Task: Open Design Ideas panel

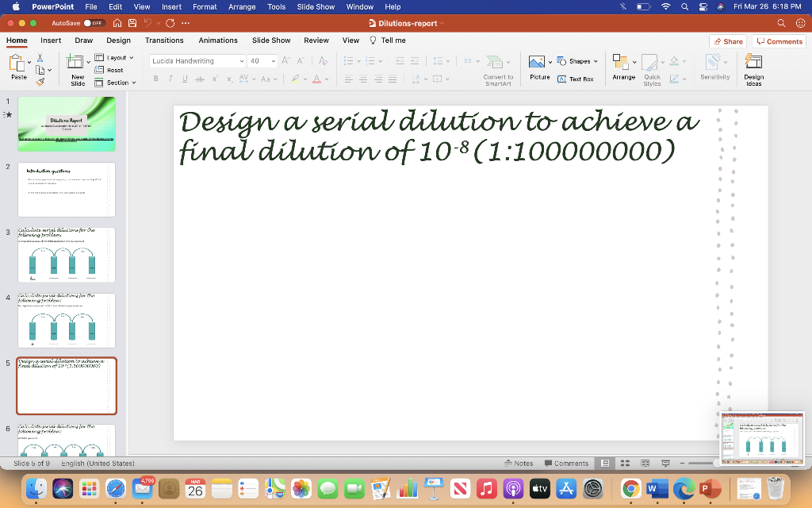Action: 753,67
